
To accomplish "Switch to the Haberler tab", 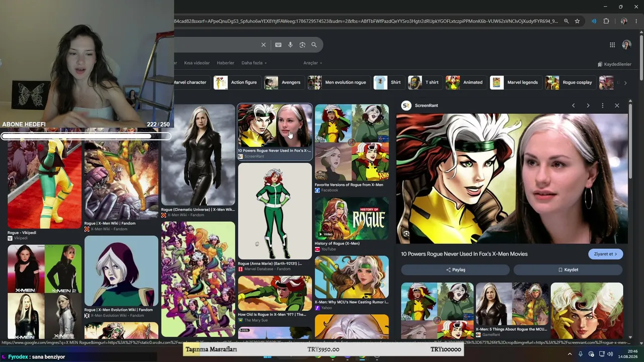I will coord(225,63).
